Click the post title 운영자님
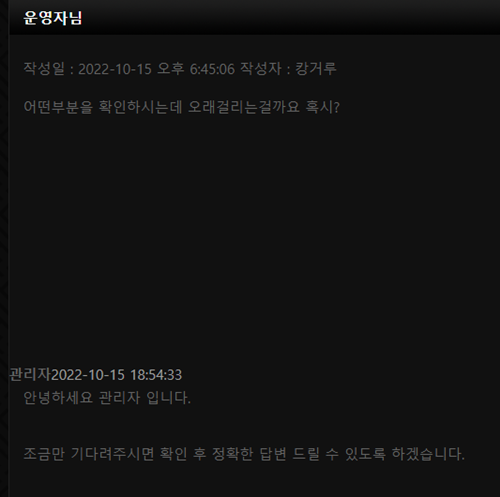The width and height of the screenshot is (500, 497). (53, 18)
